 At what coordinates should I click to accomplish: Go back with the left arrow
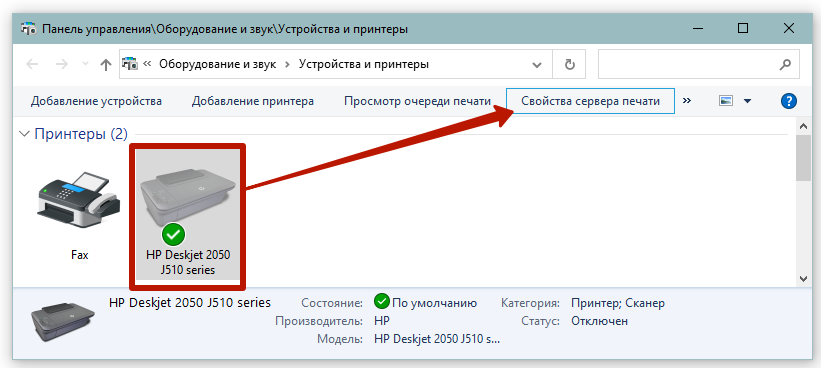point(32,64)
